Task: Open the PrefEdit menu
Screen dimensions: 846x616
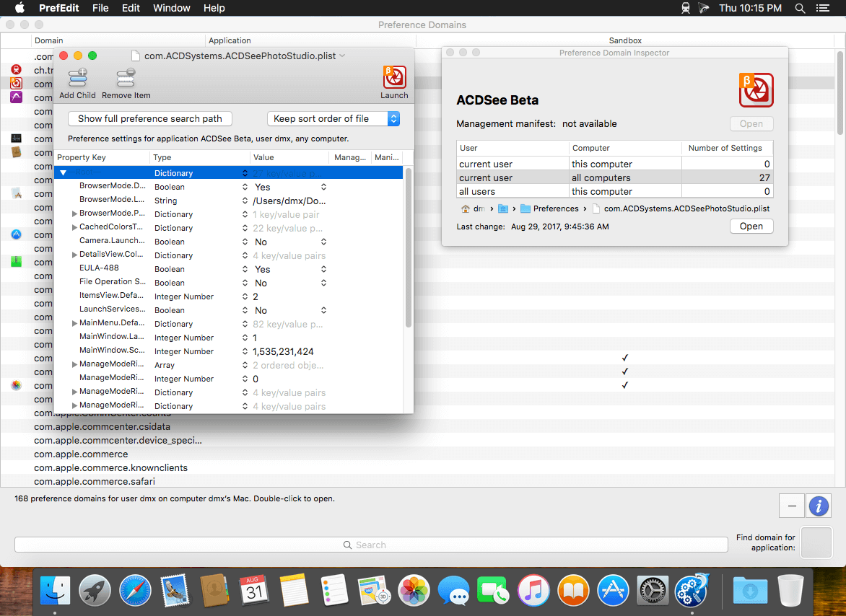Action: click(58, 8)
